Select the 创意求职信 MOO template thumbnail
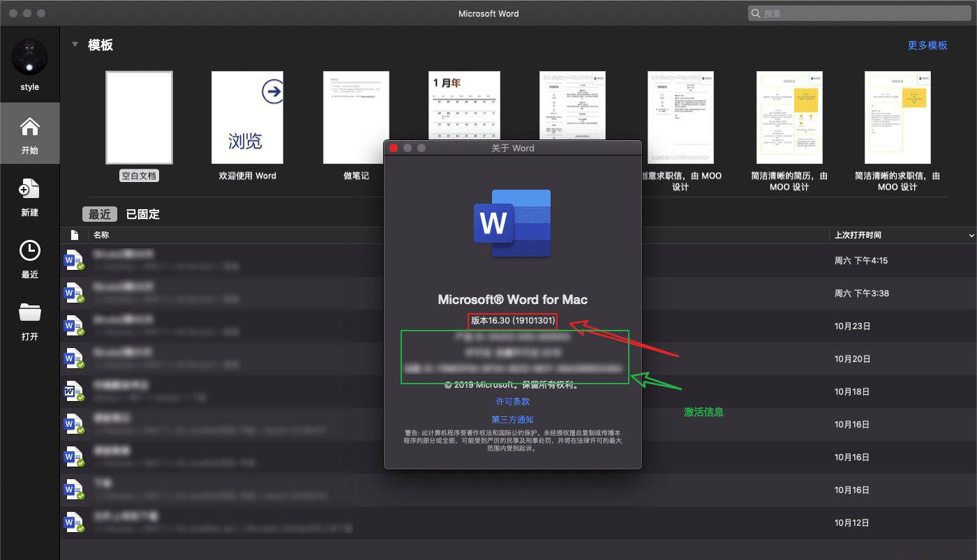977x560 pixels. (x=680, y=117)
